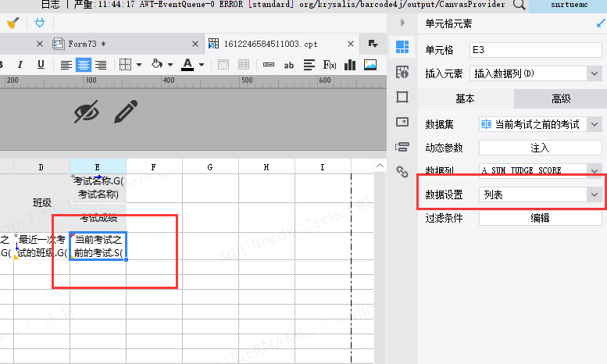The height and width of the screenshot is (364, 607).
Task: Open the floating element panel icon
Action: tap(402, 97)
